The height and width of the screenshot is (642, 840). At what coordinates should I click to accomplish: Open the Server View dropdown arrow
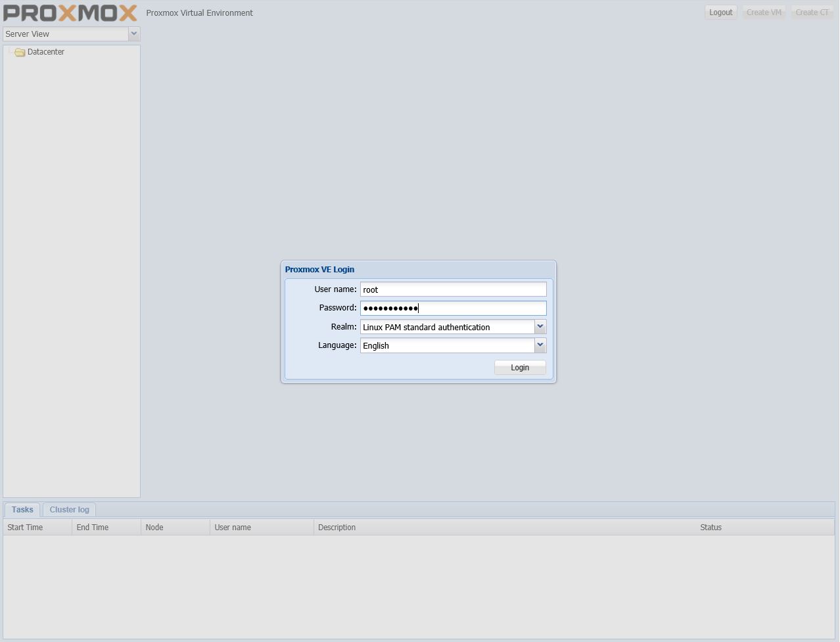(x=133, y=34)
